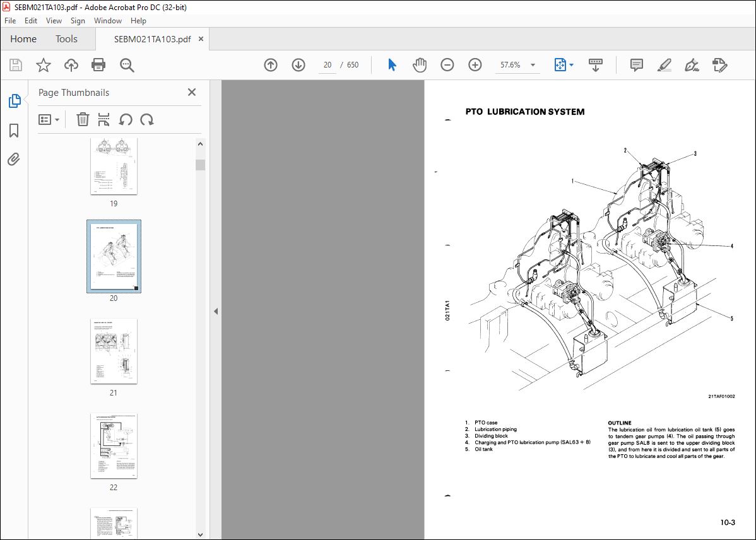756x540 pixels.
Task: Select page 22 thumbnail
Action: coord(114,445)
